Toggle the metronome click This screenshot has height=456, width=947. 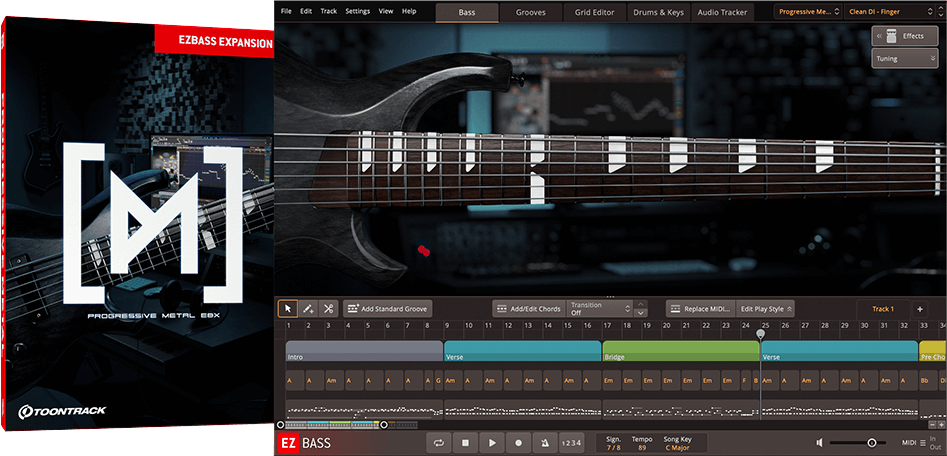(x=544, y=442)
